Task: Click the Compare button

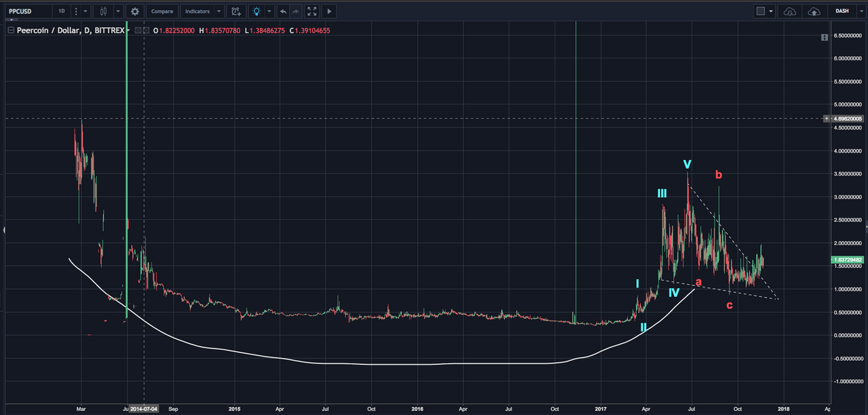Action: tap(162, 11)
